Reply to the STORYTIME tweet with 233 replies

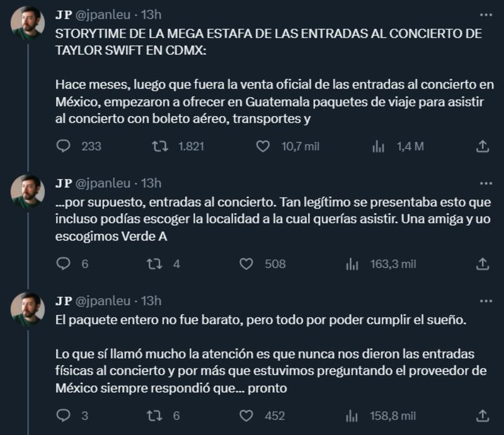pyautogui.click(x=64, y=146)
